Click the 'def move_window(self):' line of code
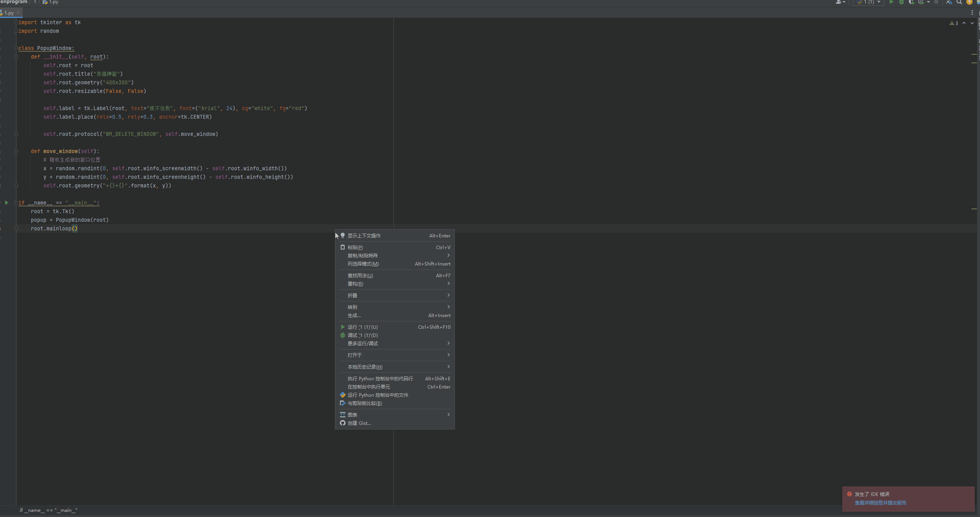The height and width of the screenshot is (517, 980). tap(65, 152)
